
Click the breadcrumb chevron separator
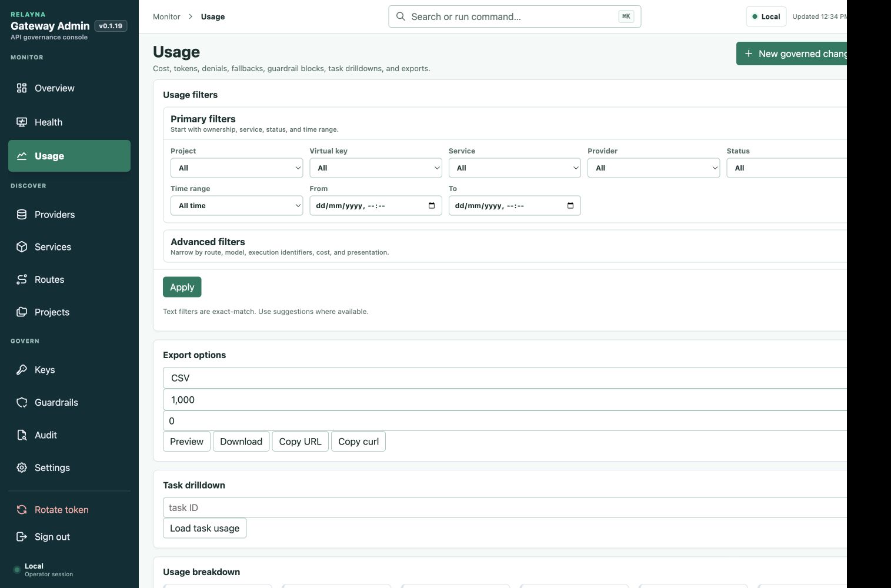coord(191,16)
